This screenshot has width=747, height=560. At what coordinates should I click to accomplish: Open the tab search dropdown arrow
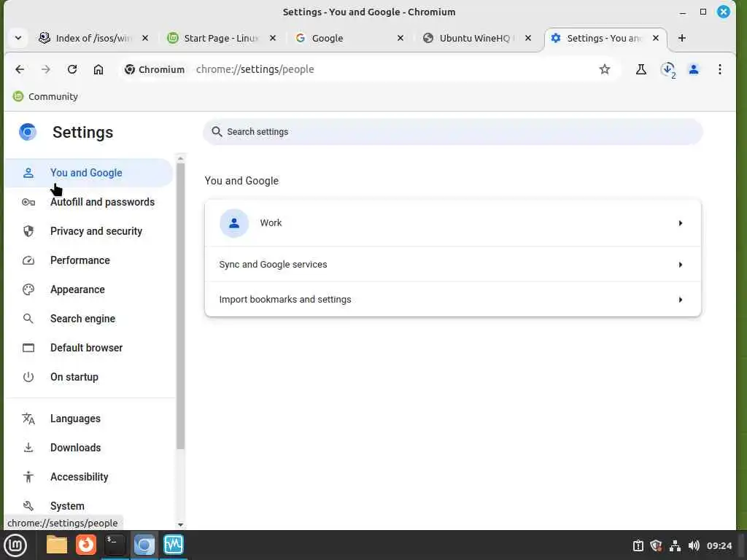(18, 38)
